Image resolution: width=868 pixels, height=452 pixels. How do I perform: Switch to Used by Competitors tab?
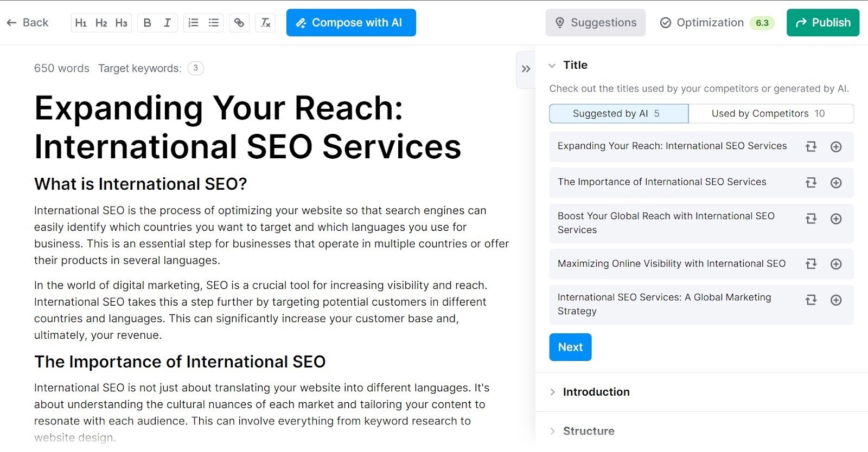(x=771, y=114)
